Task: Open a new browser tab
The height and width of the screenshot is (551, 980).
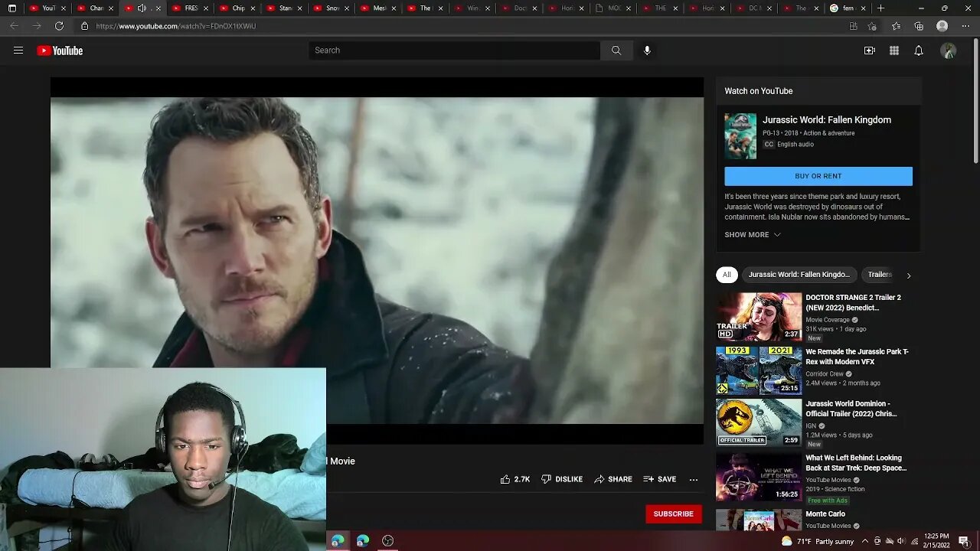Action: tap(880, 8)
